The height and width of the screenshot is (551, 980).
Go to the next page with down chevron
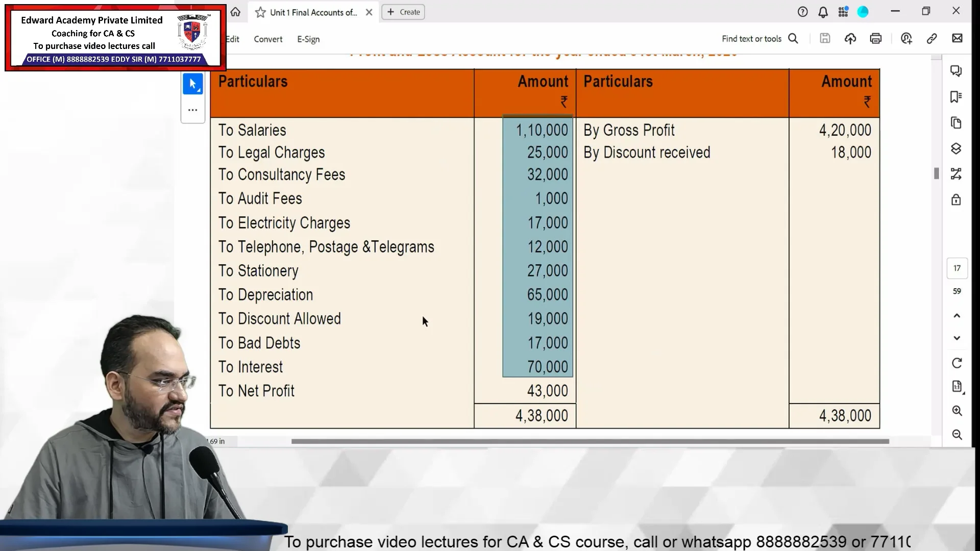click(958, 338)
